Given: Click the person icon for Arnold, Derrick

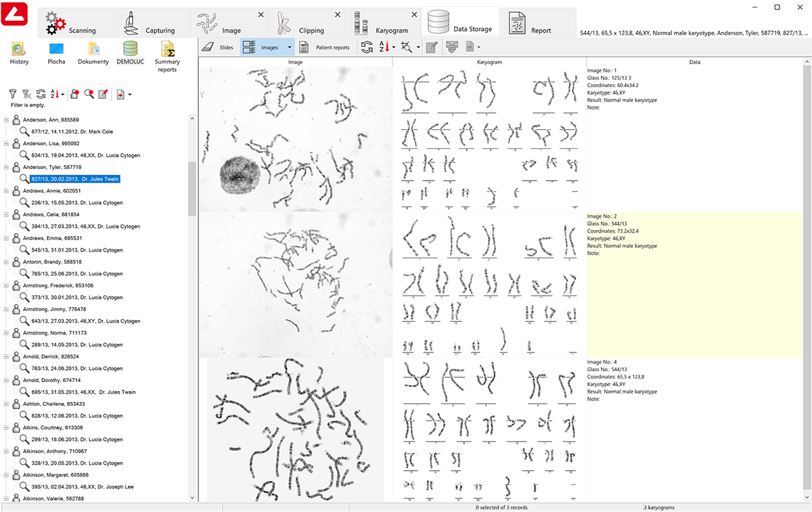Looking at the screenshot, I should 16,356.
